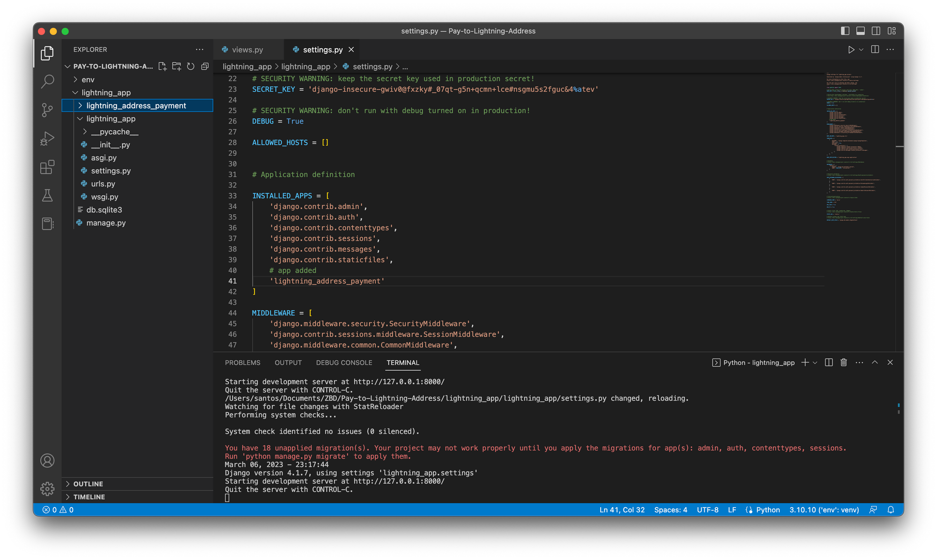
Task: Click the errors and warnings status counter
Action: [58, 510]
